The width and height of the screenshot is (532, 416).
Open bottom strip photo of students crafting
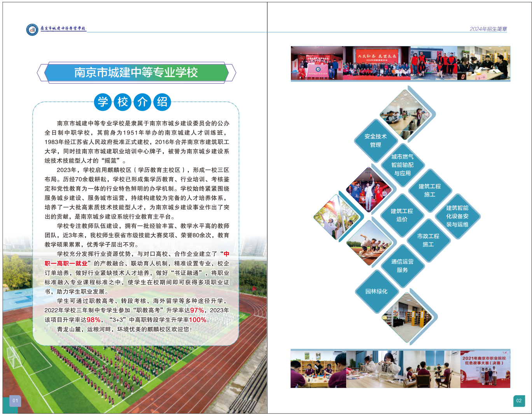(318, 369)
